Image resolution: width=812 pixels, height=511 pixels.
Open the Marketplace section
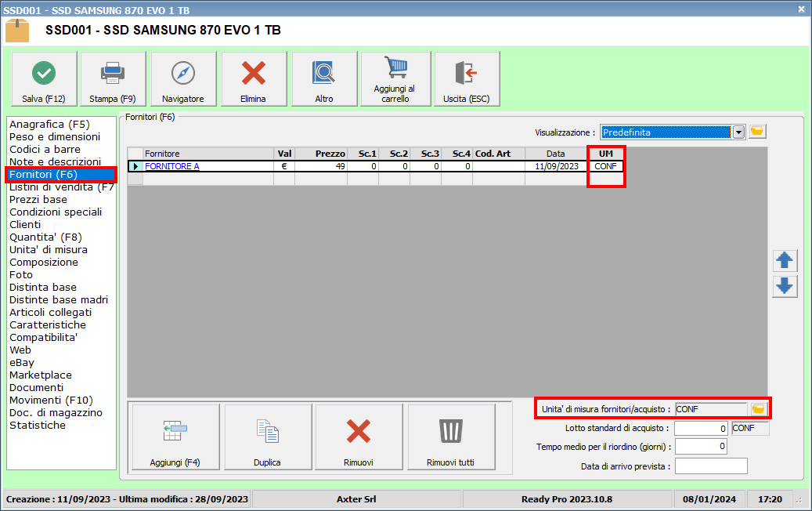41,375
